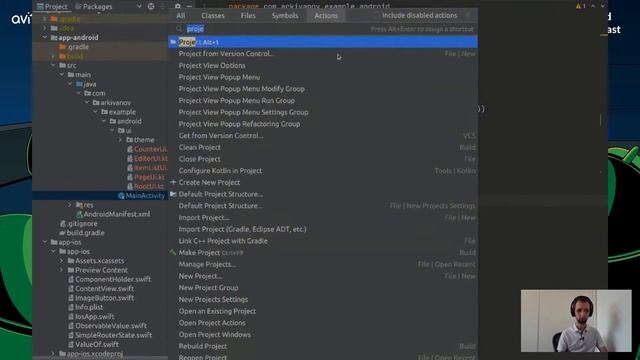This screenshot has height=360, width=640.
Task: Collapse the app-android module node
Action: click(44, 37)
